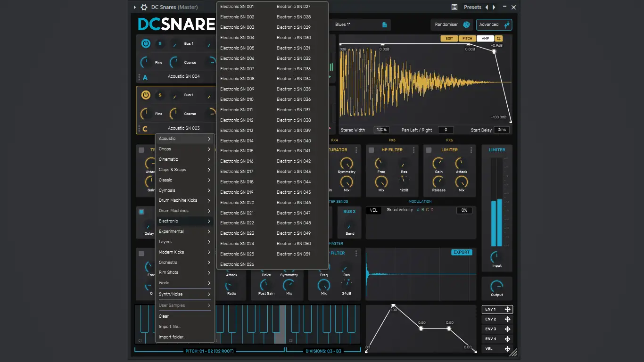
Task: Click the expand arrow beside the gear icon
Action: [x=135, y=7]
